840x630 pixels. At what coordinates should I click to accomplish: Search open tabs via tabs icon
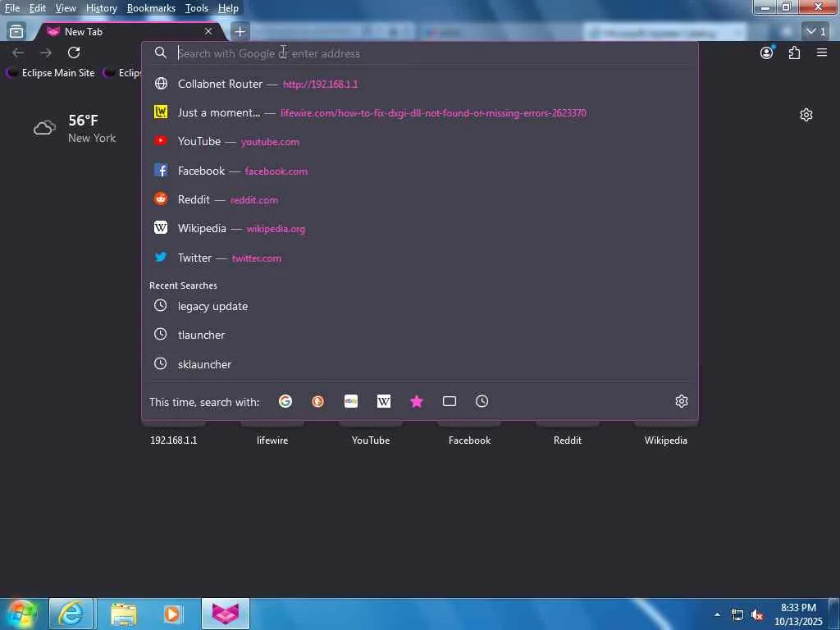[449, 401]
